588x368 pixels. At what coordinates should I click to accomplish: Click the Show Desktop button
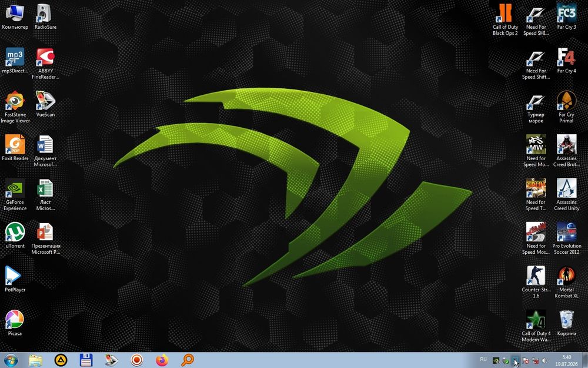[585, 360]
